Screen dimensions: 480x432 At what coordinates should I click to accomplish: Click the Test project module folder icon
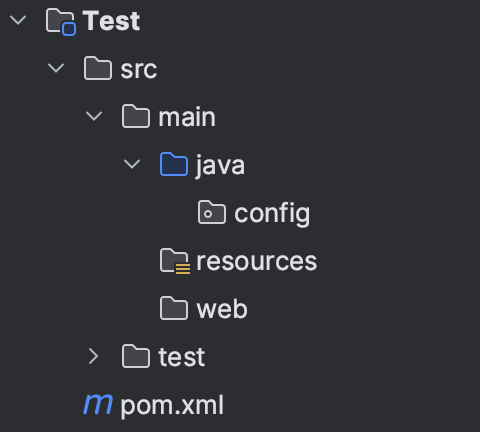click(61, 22)
